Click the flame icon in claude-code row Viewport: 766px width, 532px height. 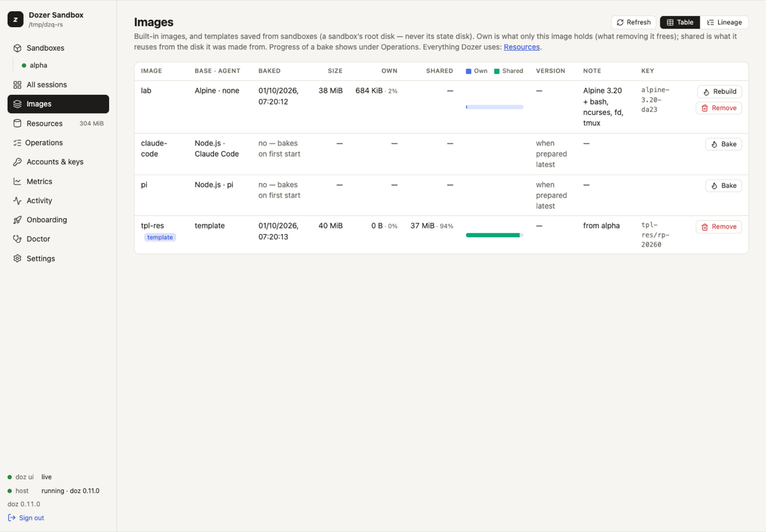[714, 144]
